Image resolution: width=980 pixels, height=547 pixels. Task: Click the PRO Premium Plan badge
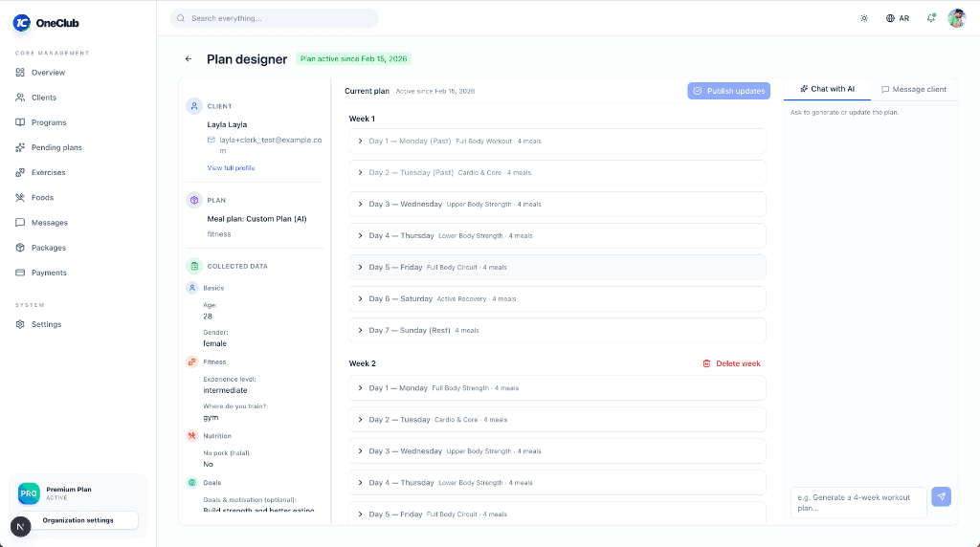point(29,493)
